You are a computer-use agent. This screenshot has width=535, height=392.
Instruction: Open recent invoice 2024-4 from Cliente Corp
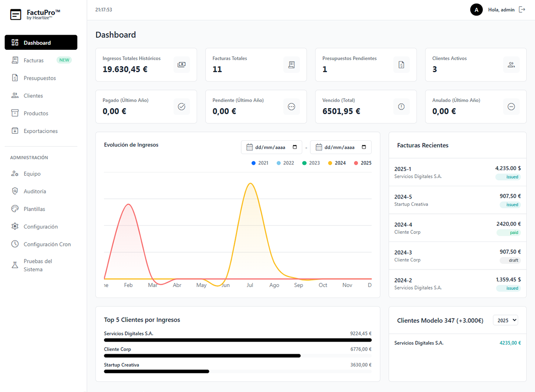coord(457,228)
